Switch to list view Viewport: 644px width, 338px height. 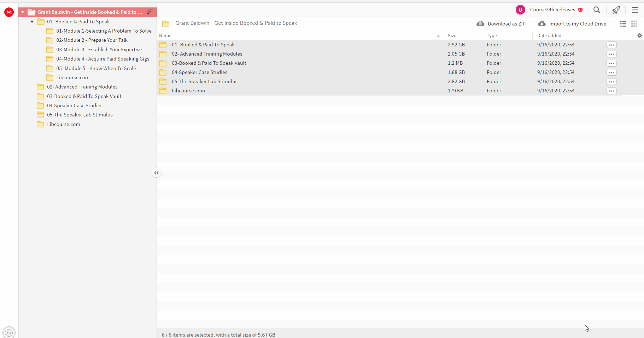click(x=623, y=24)
